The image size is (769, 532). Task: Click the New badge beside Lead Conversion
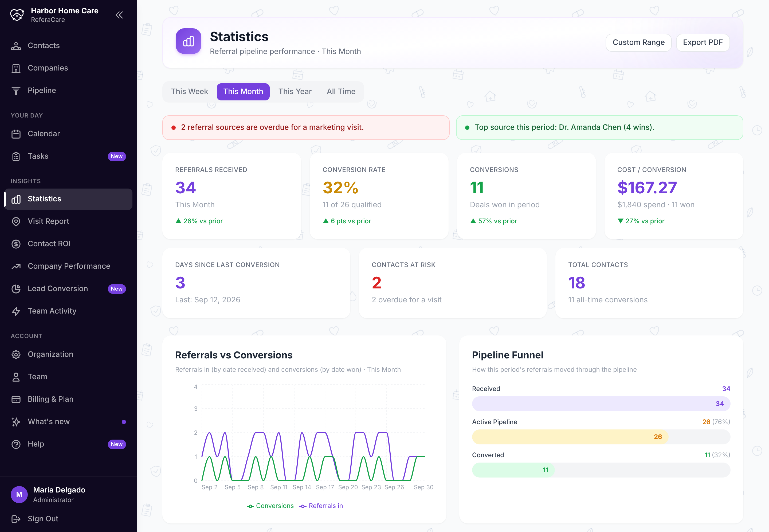click(x=117, y=289)
